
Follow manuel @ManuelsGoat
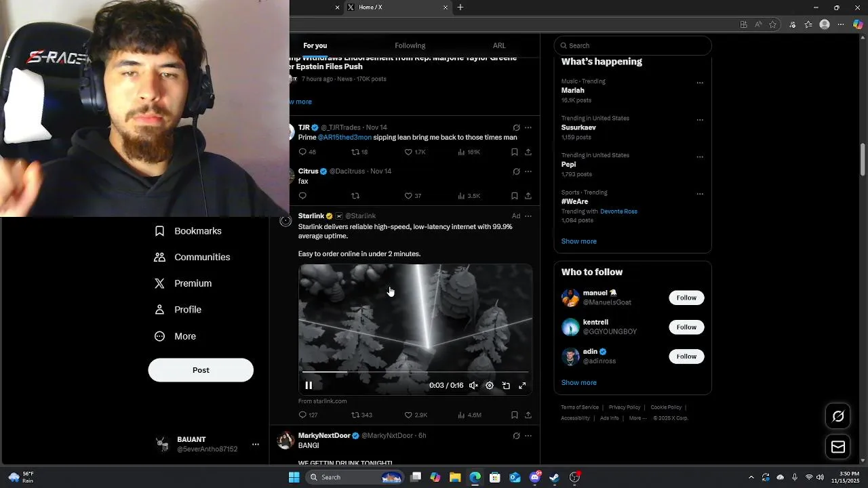(686, 298)
